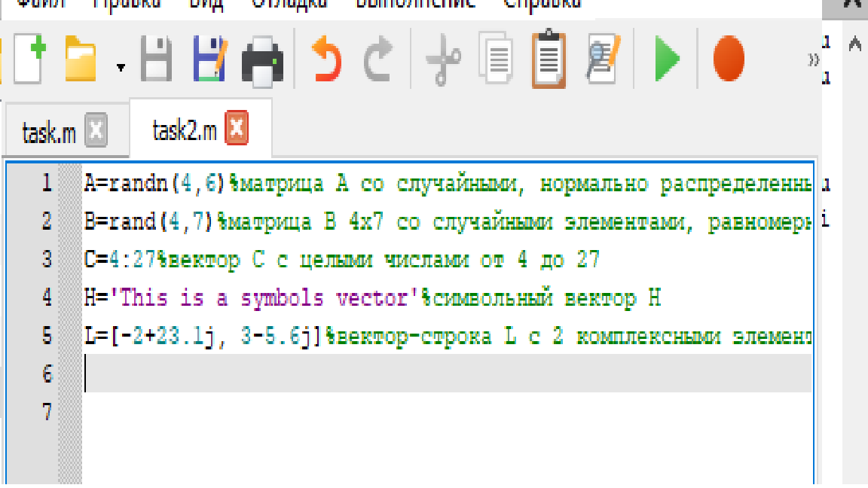Click the Save As floppy-with-pencil icon
Viewport: 868px width, 488px height.
tap(211, 60)
